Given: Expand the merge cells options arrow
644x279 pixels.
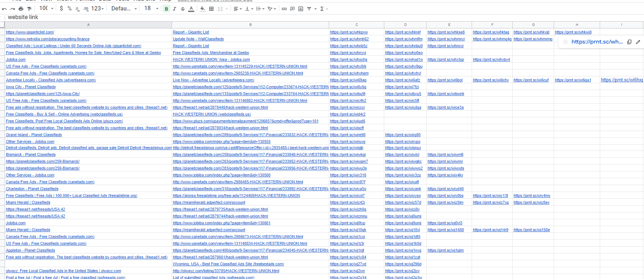Looking at the screenshot, I should [x=227, y=9].
